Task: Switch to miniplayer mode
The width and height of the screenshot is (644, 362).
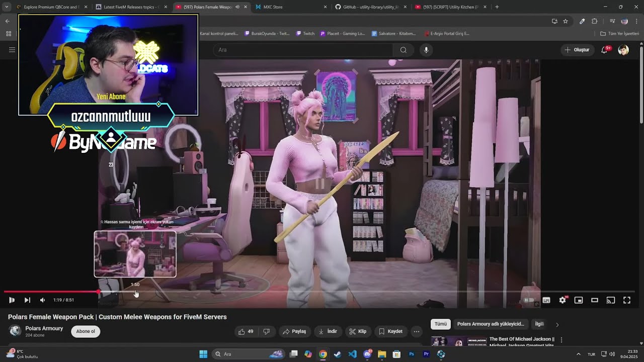Action: click(x=579, y=300)
